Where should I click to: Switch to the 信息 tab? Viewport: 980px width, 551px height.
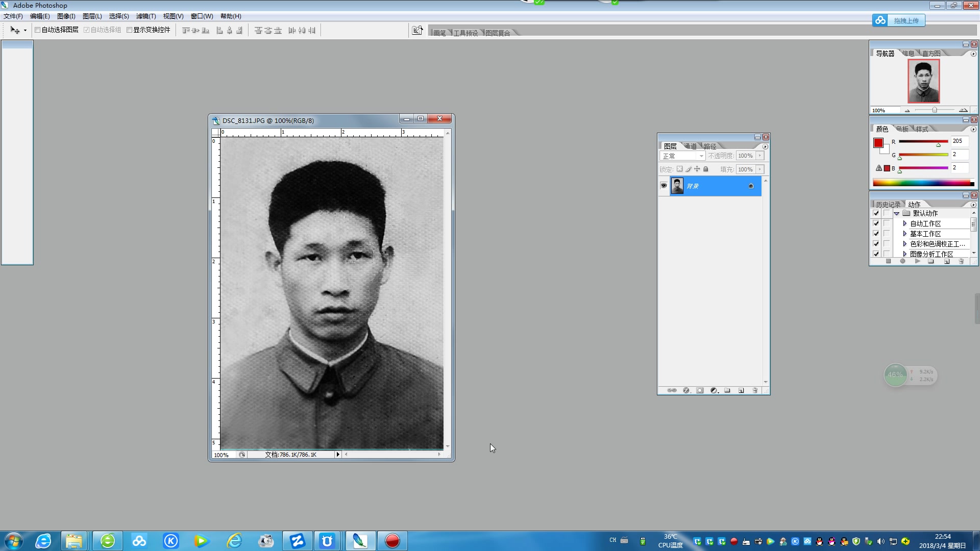coord(908,54)
